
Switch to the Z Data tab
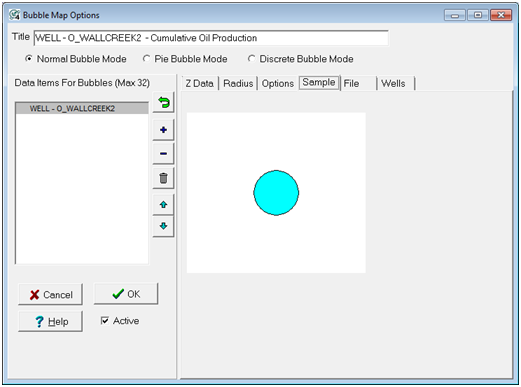[x=199, y=83]
